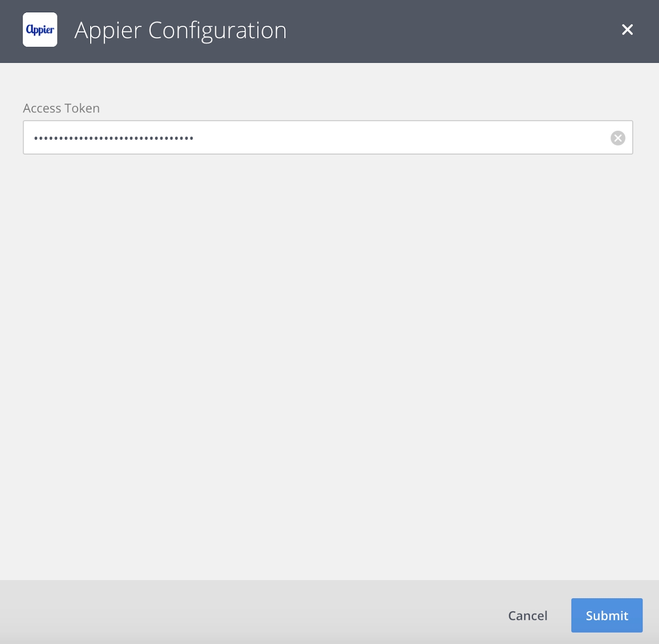Click the word Configuration in title
659x644 pixels.
pyautogui.click(x=217, y=30)
